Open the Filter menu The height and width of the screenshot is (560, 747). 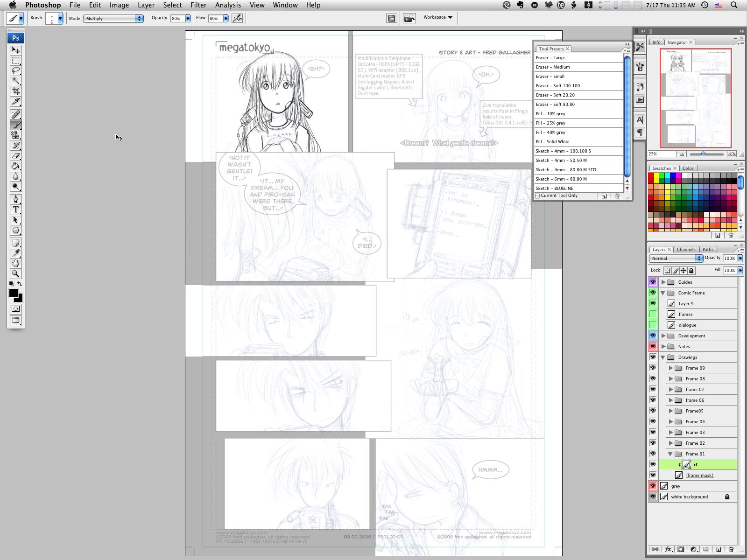(198, 5)
